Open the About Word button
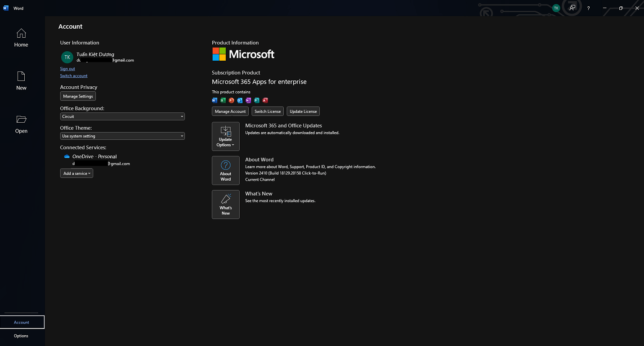The height and width of the screenshot is (346, 644). click(226, 170)
